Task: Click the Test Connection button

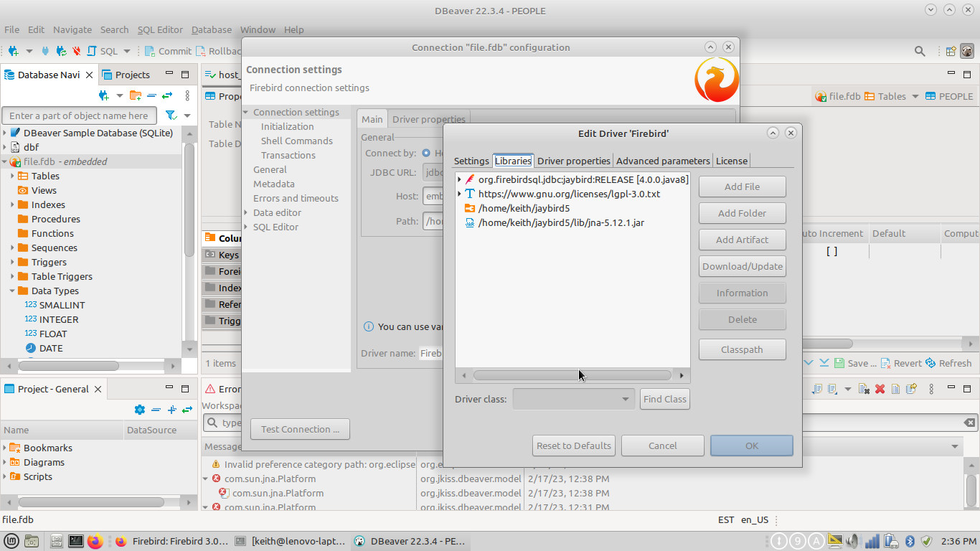Action: click(x=300, y=428)
